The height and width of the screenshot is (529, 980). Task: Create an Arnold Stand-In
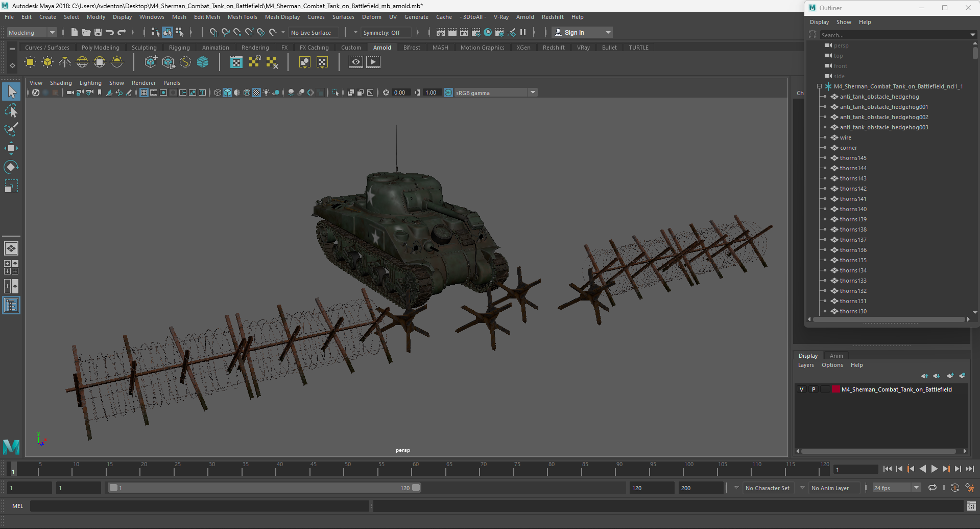151,62
